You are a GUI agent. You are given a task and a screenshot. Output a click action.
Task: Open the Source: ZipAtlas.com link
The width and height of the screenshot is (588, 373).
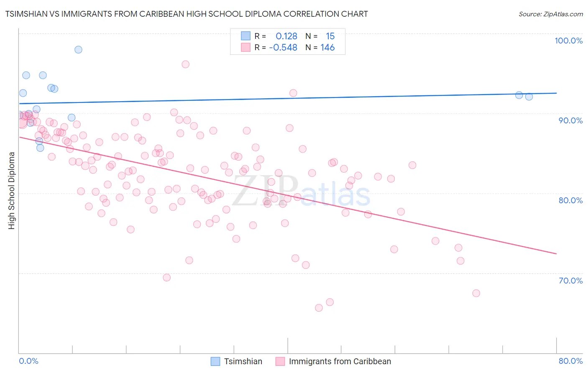551,14
